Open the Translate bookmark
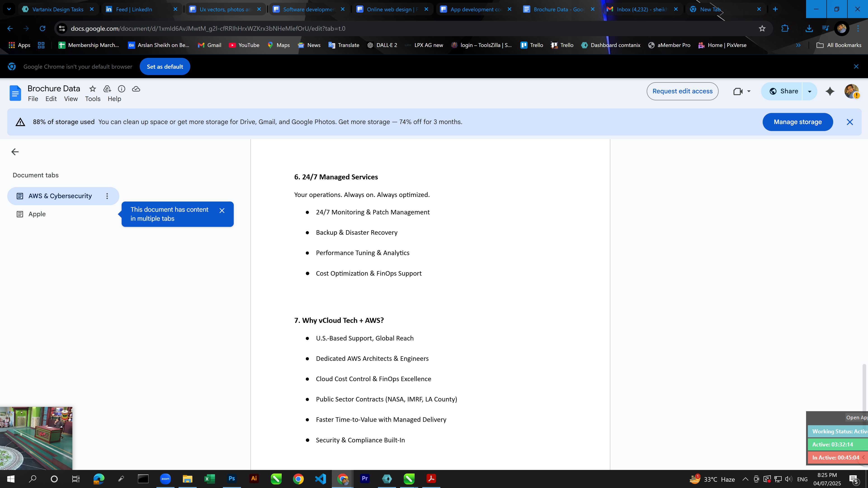 pos(344,45)
